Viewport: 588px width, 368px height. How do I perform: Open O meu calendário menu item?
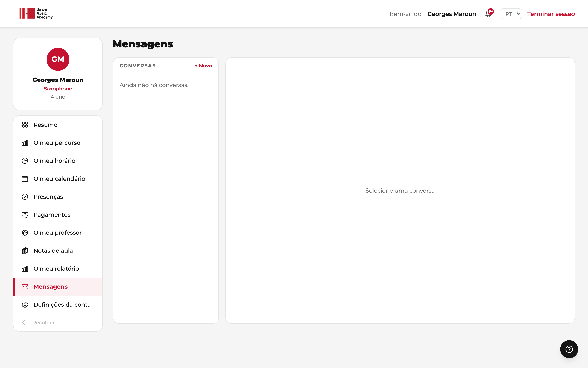pyautogui.click(x=58, y=179)
